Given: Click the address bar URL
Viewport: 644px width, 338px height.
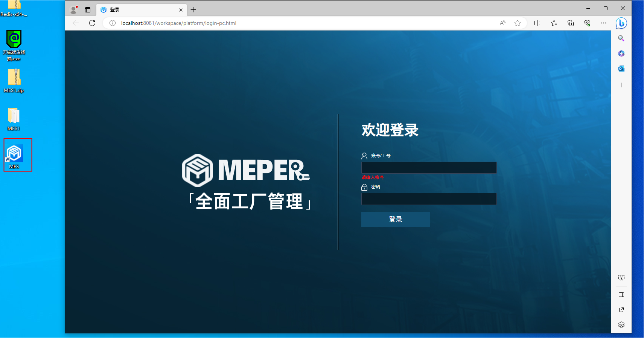Looking at the screenshot, I should tap(179, 23).
